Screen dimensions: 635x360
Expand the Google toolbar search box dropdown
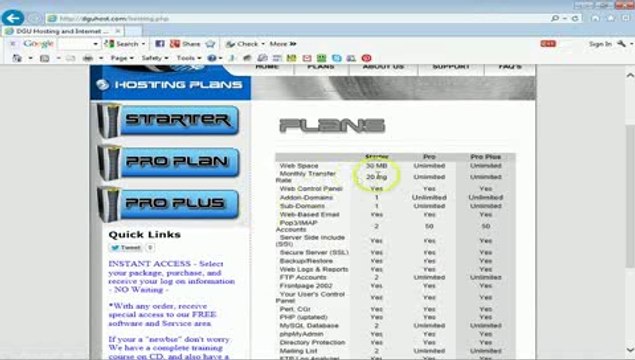96,44
